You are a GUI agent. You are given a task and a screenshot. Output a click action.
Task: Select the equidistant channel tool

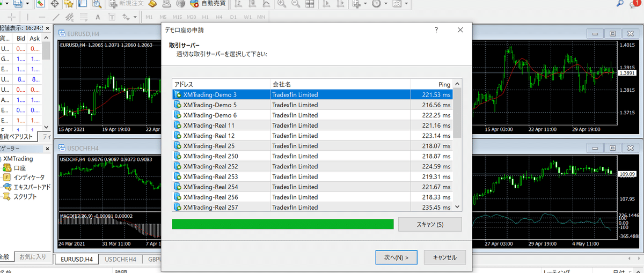(70, 17)
